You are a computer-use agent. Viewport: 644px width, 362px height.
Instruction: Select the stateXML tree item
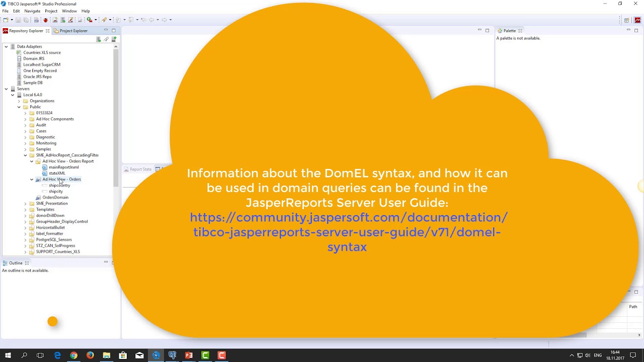[54, 173]
